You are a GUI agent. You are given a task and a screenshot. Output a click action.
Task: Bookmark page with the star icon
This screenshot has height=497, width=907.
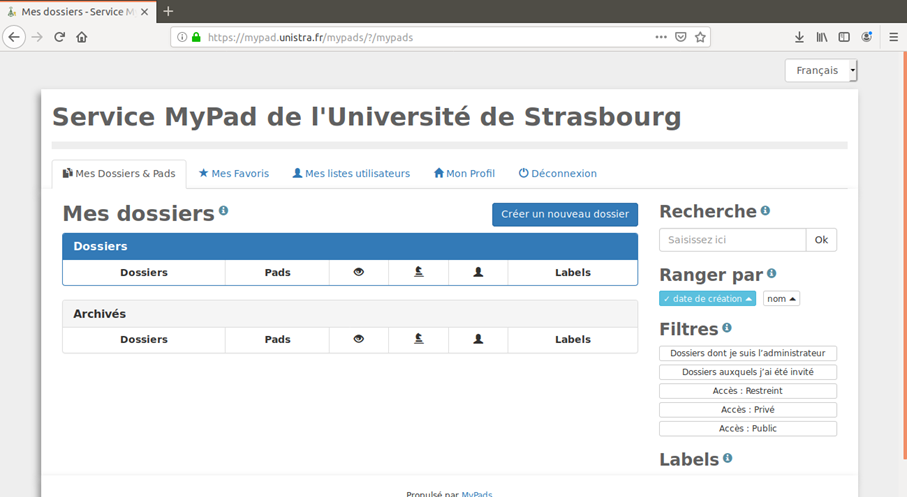[x=700, y=37]
